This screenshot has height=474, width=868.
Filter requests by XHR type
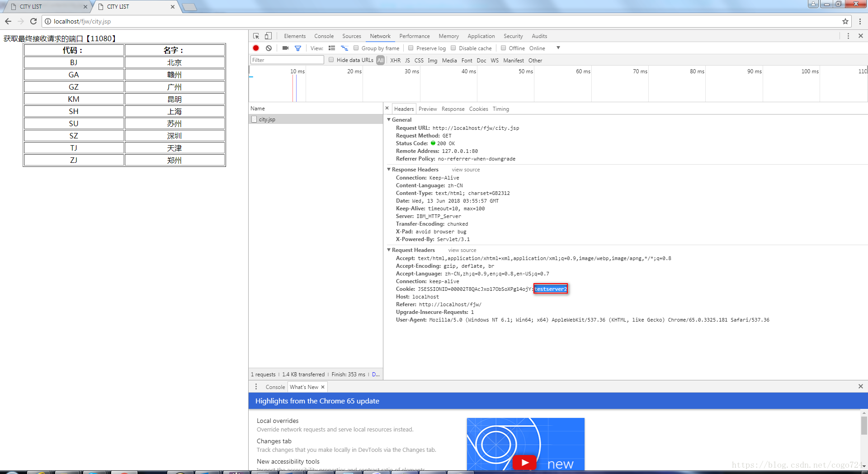pos(395,60)
